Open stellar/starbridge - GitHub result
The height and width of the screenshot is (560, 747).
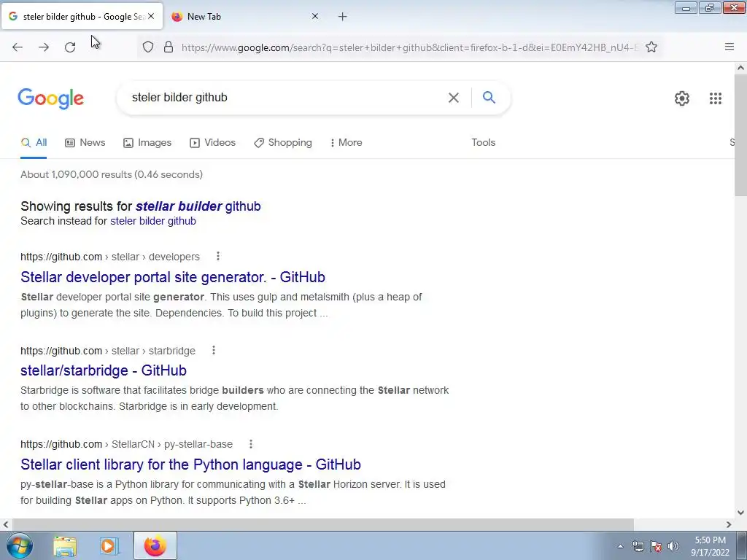click(x=104, y=370)
